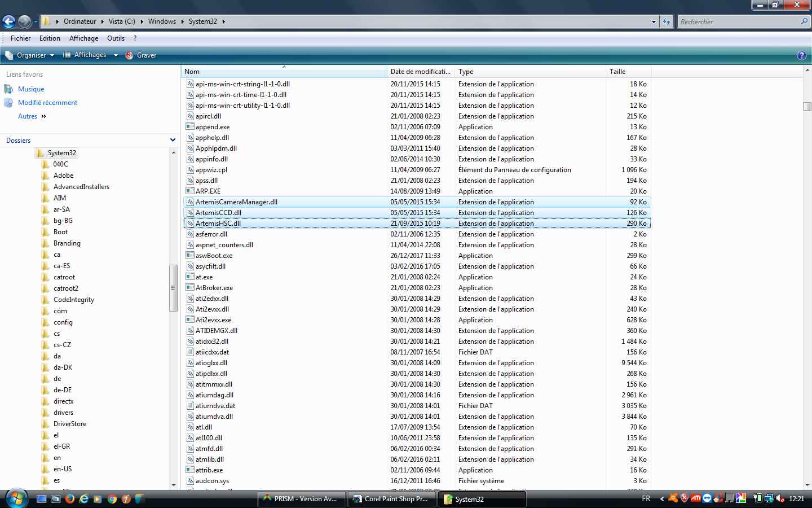Launch Google Chrome from quick launch
This screenshot has height=508, width=812.
click(x=112, y=499)
